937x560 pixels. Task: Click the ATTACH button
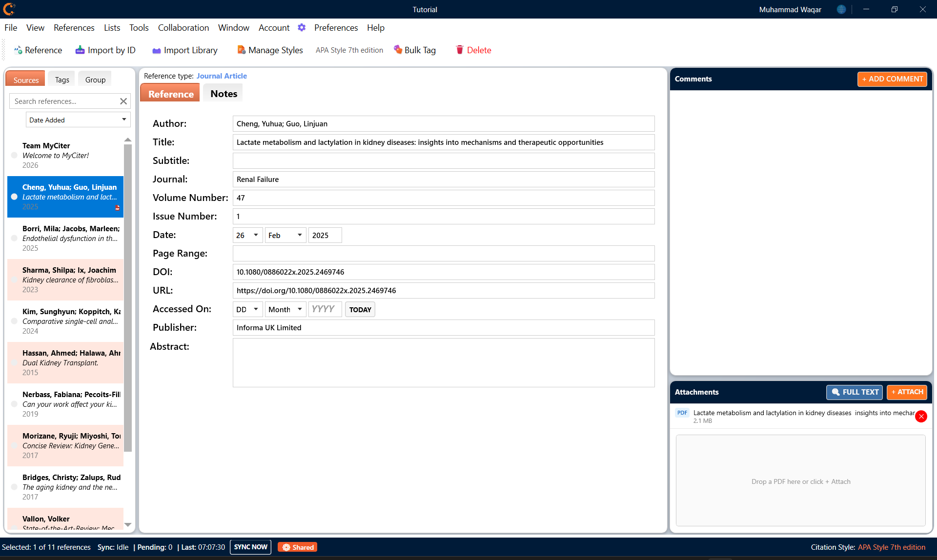(907, 392)
